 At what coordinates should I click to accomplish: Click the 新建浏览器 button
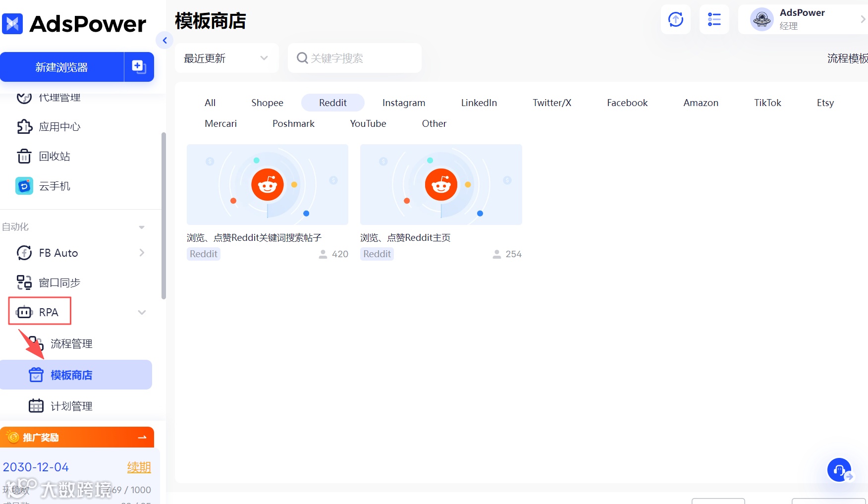click(x=62, y=67)
